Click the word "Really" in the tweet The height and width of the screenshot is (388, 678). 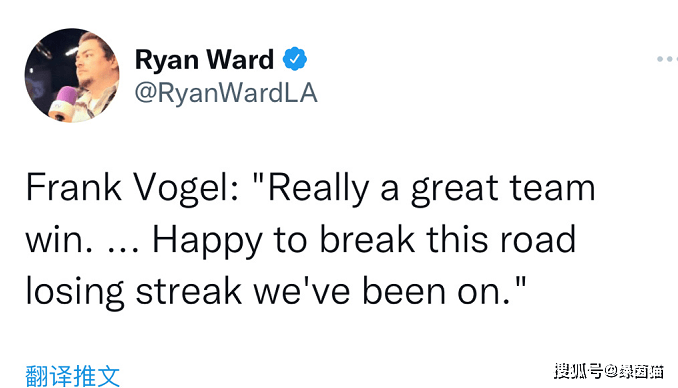(x=319, y=188)
